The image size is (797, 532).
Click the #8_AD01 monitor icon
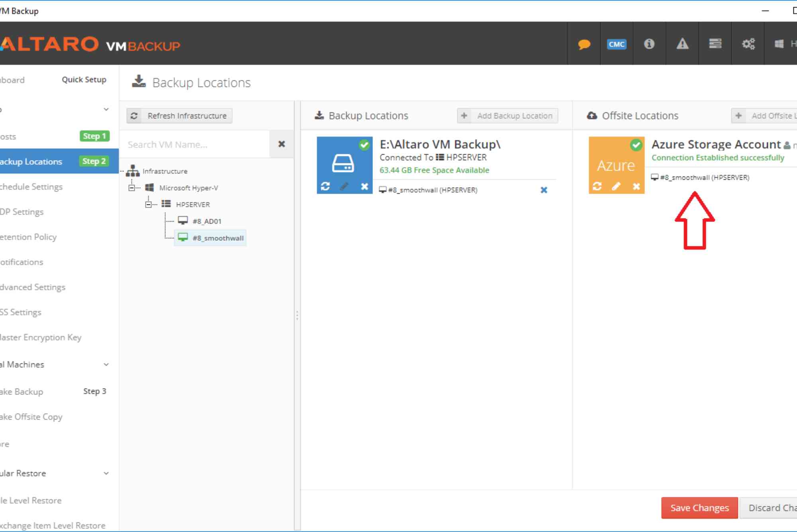183,220
